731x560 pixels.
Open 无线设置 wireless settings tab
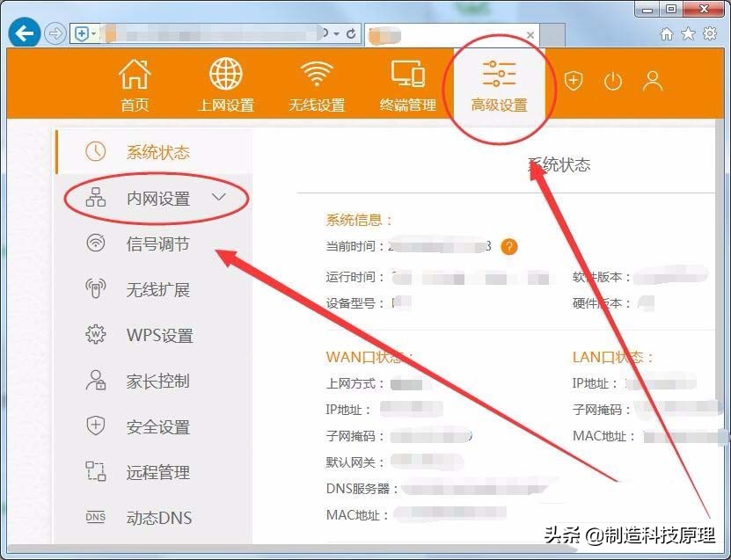click(x=317, y=85)
